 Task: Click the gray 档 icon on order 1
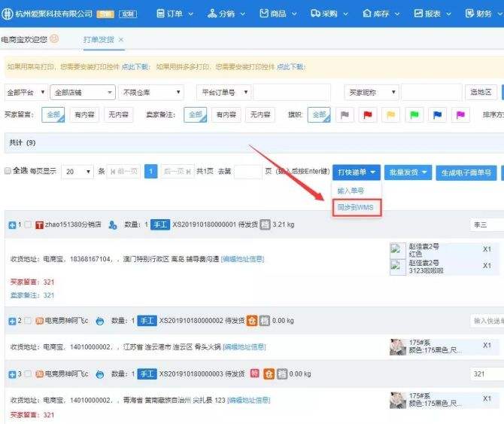[x=265, y=224]
